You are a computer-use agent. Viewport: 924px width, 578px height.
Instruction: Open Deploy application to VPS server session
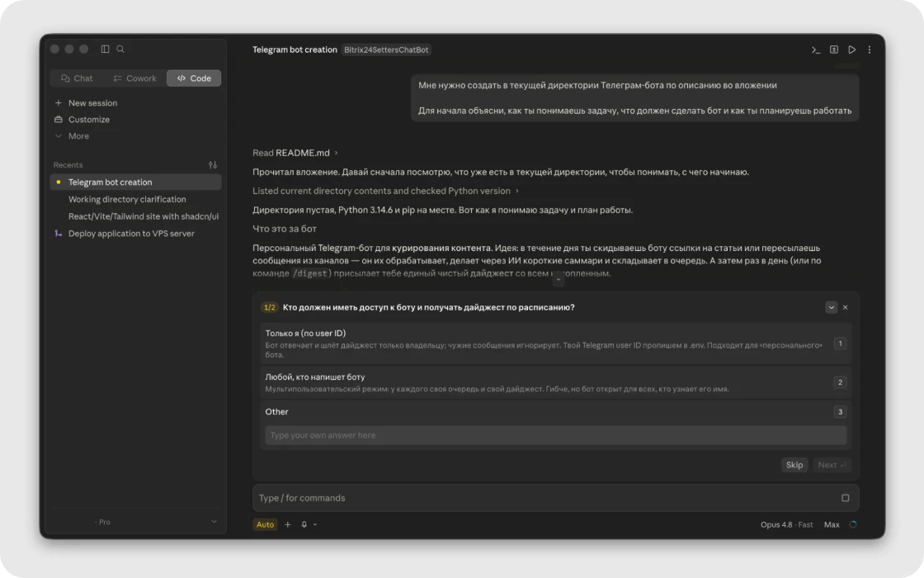pos(135,234)
